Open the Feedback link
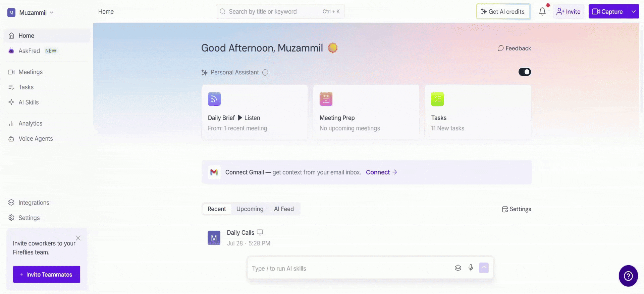The height and width of the screenshot is (294, 644). pyautogui.click(x=515, y=48)
